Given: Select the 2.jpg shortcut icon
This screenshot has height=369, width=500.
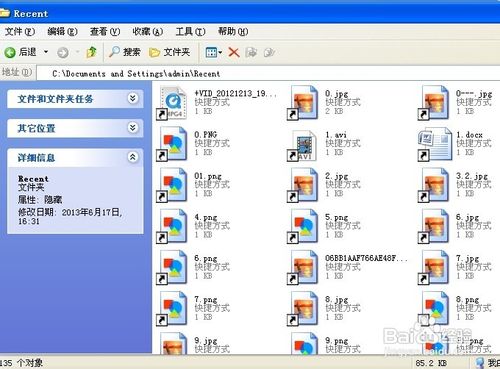Looking at the screenshot, I should [303, 185].
